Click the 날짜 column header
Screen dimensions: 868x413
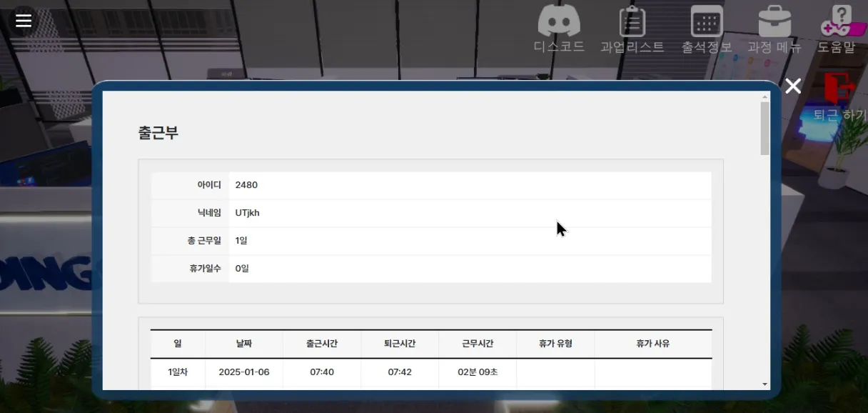tap(244, 344)
